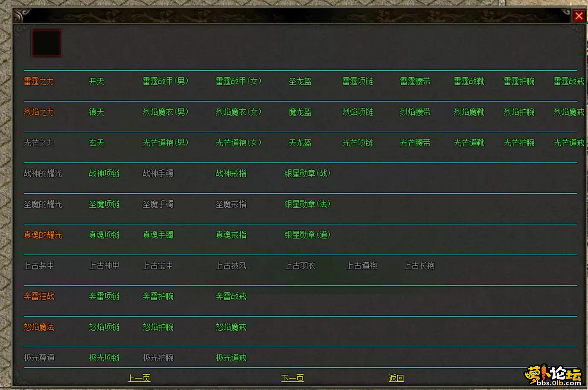This screenshot has width=588, height=390.
Task: Click the empty red-bordered item slot
Action: coord(46,43)
